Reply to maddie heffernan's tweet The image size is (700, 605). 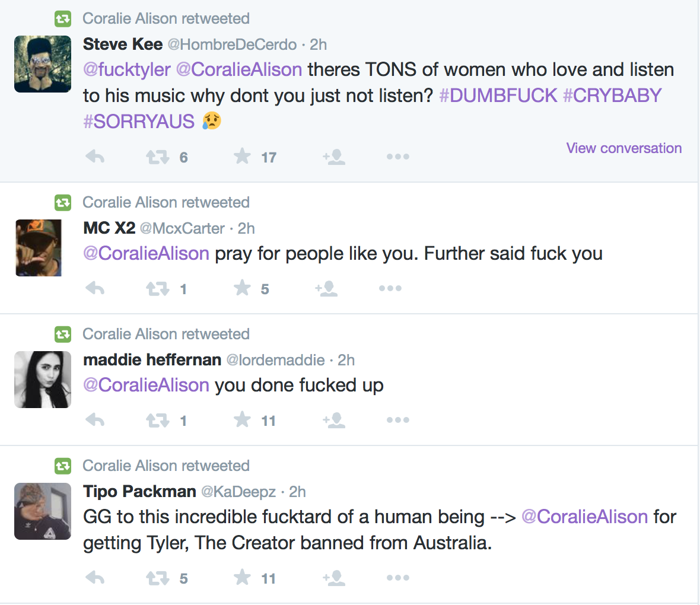click(95, 421)
